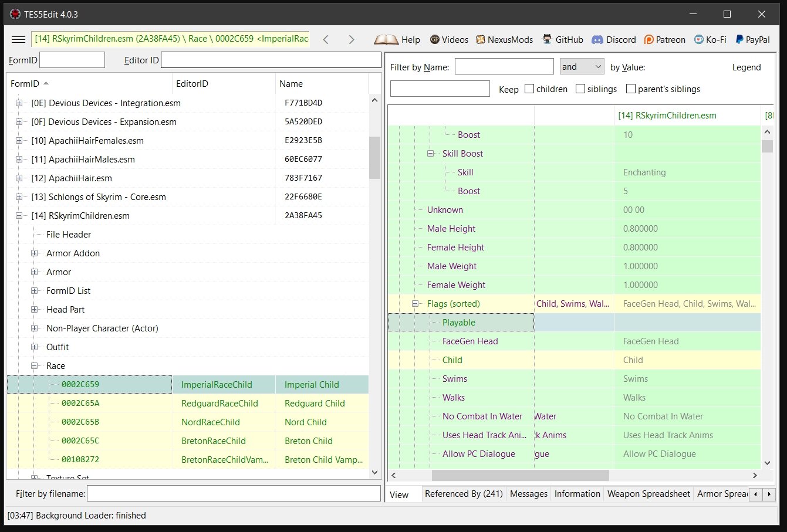Go back with the left navigation arrow
Viewport: 787px width, 532px height.
pyautogui.click(x=326, y=39)
